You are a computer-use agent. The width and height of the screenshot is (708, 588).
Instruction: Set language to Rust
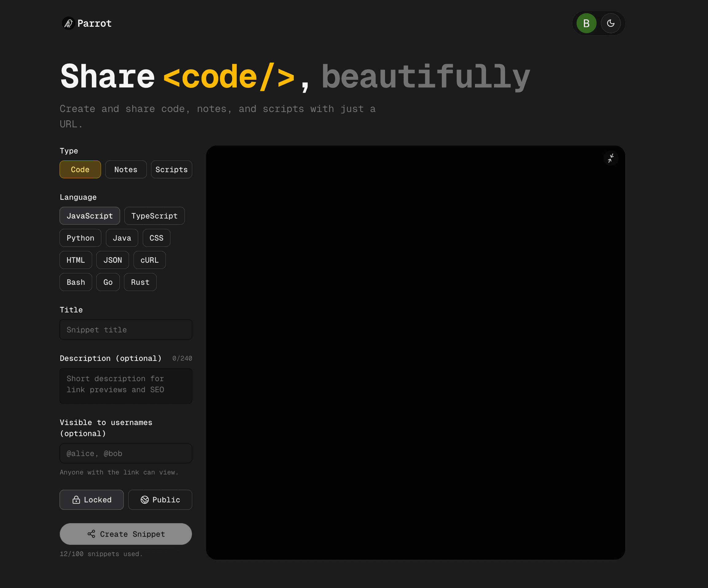click(x=140, y=282)
